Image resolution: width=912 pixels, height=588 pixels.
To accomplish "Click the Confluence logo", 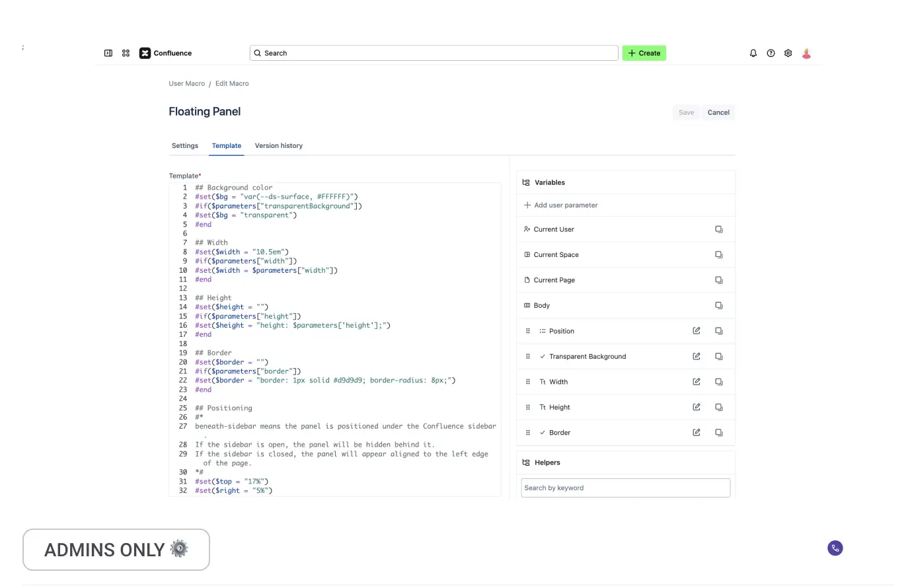I will coord(165,53).
